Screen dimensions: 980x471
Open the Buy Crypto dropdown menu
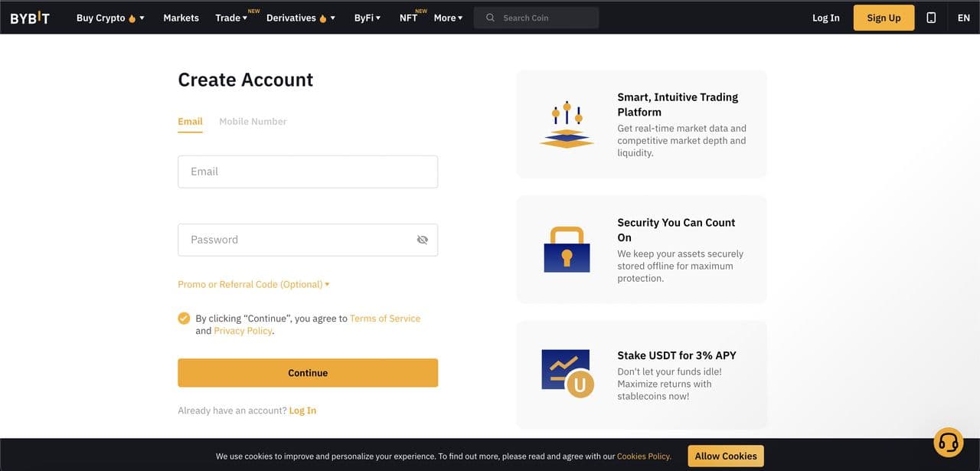(110, 18)
